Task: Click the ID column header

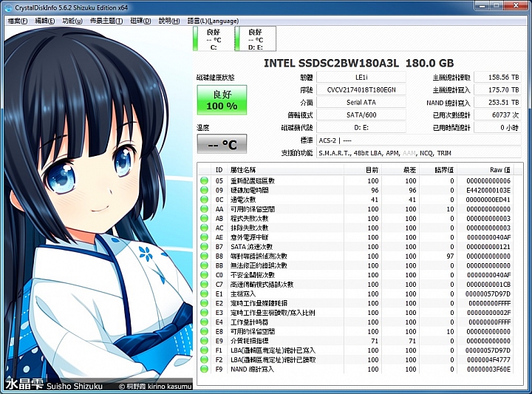Action: point(219,170)
